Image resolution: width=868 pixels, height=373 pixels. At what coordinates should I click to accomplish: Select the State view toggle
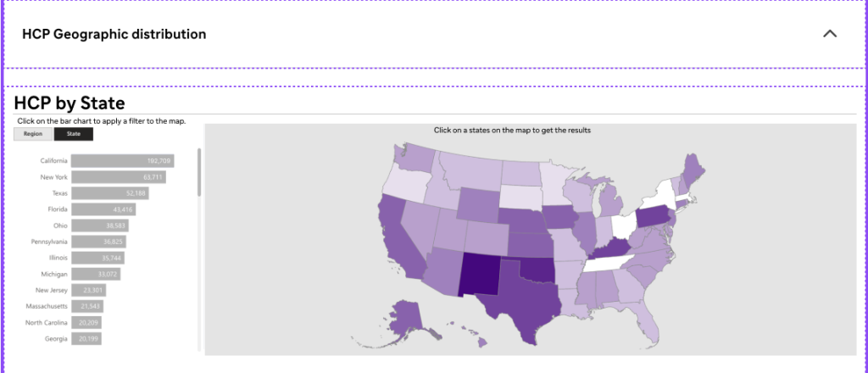pos(74,134)
